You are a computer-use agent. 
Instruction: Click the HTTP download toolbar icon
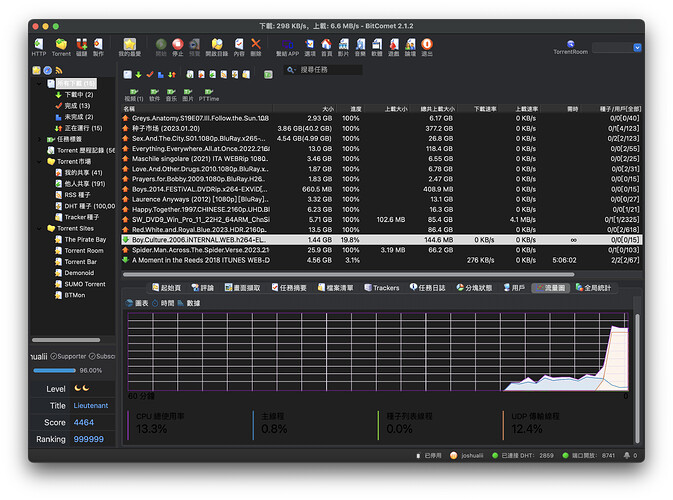(x=39, y=47)
